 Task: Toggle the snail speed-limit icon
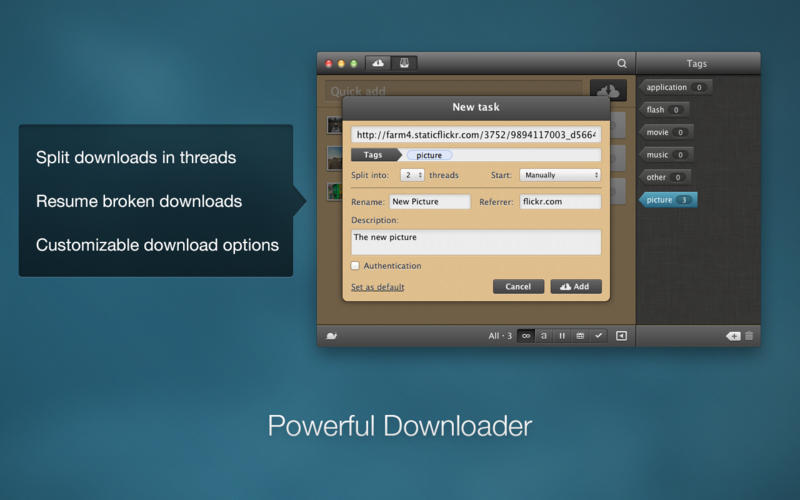tap(332, 336)
